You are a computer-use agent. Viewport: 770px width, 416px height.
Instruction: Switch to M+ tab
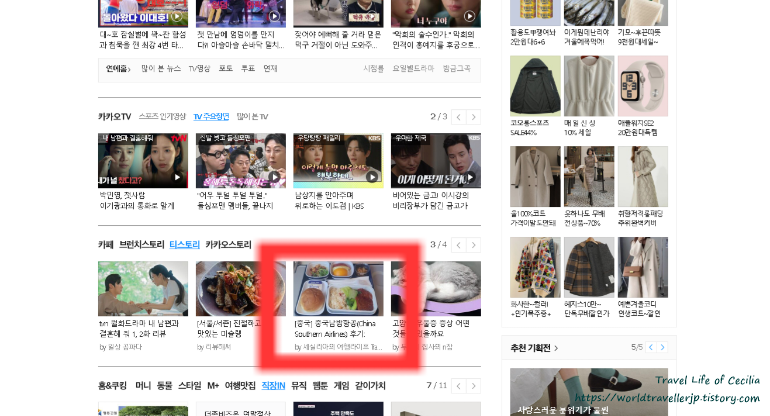point(213,386)
